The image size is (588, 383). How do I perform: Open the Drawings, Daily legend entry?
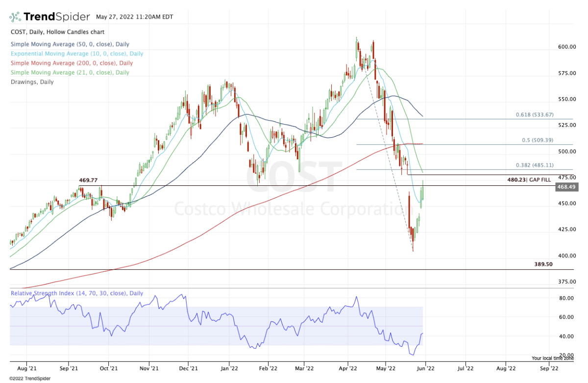click(x=32, y=82)
